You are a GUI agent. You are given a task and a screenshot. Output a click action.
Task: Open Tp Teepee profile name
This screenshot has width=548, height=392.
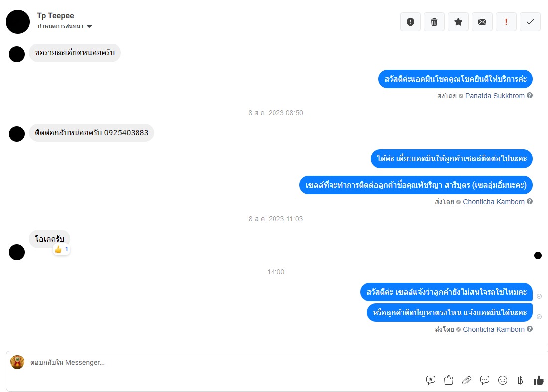(56, 16)
